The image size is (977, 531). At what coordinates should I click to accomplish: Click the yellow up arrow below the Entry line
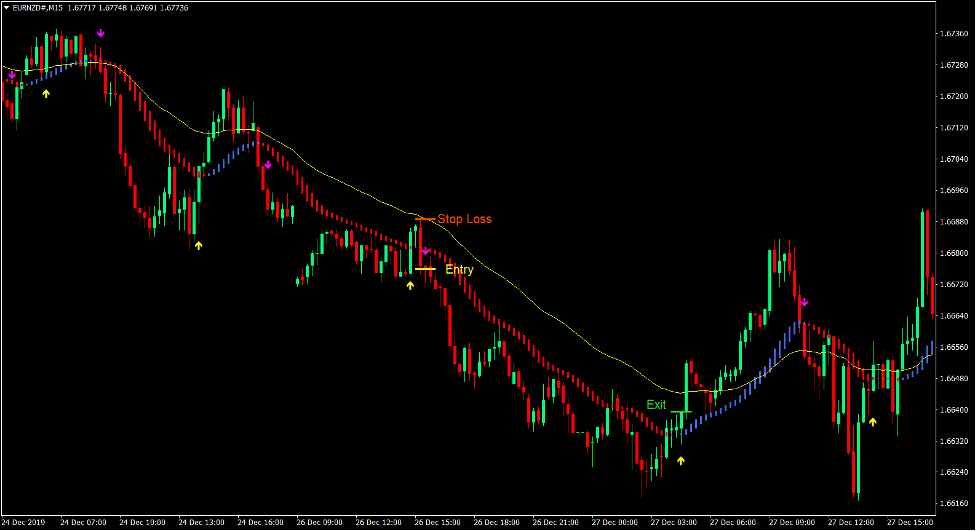(410, 285)
